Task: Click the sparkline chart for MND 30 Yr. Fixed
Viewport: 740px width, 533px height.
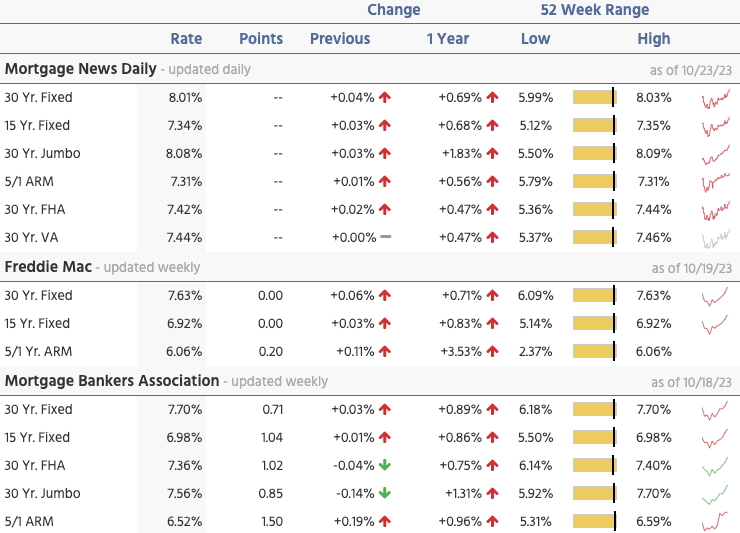Action: [716, 98]
